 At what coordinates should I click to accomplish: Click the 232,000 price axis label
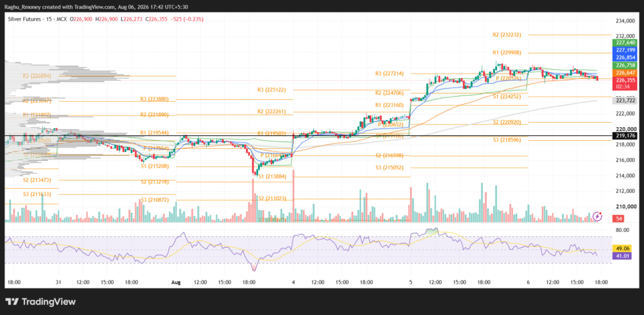point(625,36)
